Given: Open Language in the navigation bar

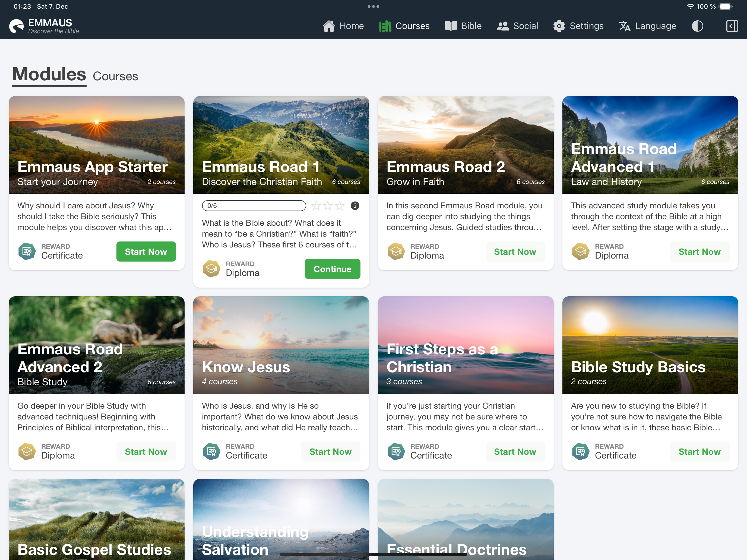Looking at the screenshot, I should tap(647, 26).
